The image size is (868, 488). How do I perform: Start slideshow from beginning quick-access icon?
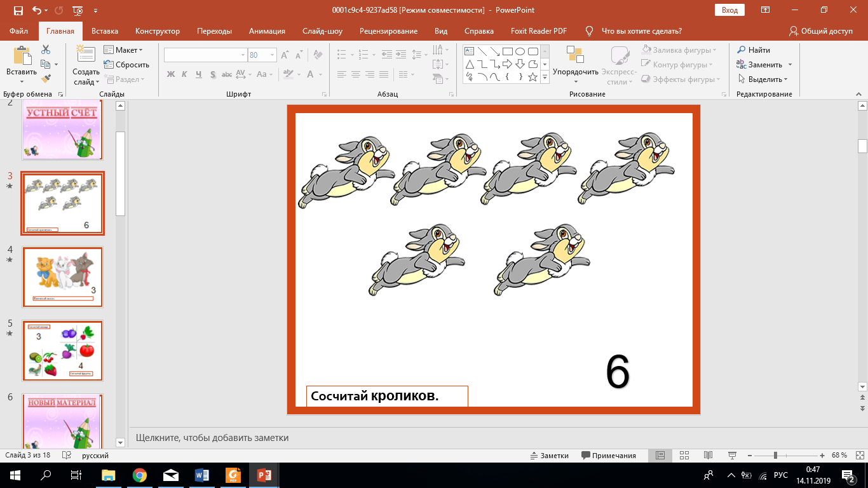tap(78, 10)
